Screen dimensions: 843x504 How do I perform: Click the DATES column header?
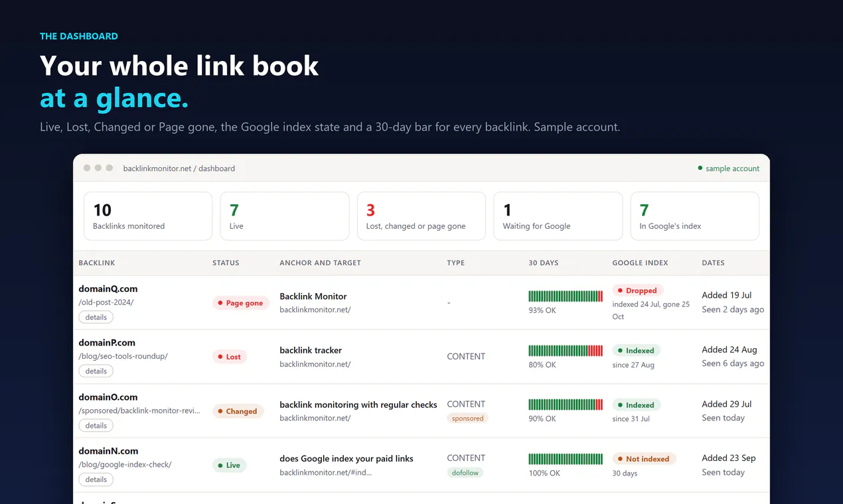pyautogui.click(x=714, y=263)
